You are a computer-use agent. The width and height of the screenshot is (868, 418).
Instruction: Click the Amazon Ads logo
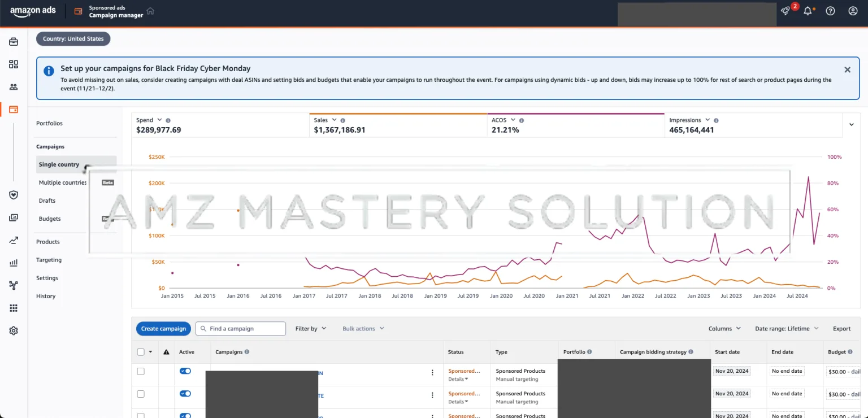(x=33, y=11)
